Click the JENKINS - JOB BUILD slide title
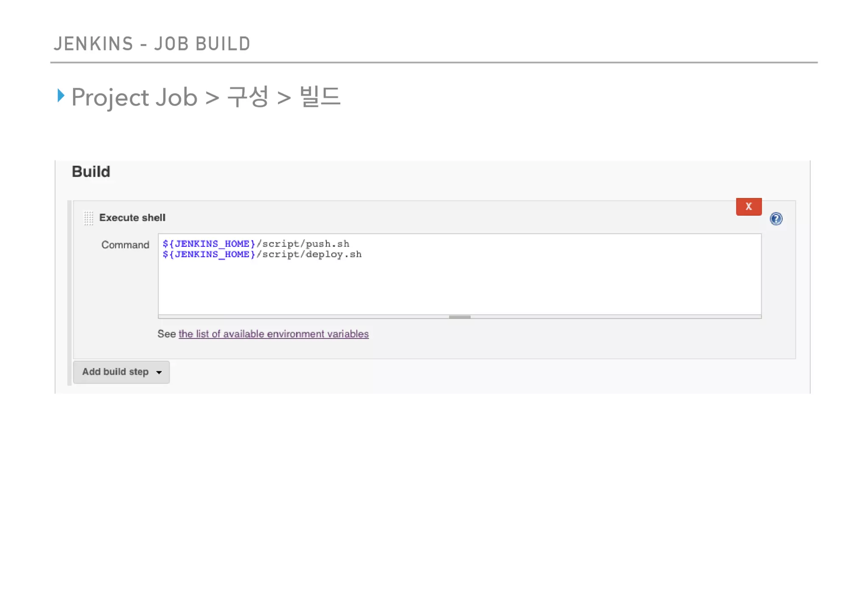This screenshot has width=868, height=614. coord(152,44)
